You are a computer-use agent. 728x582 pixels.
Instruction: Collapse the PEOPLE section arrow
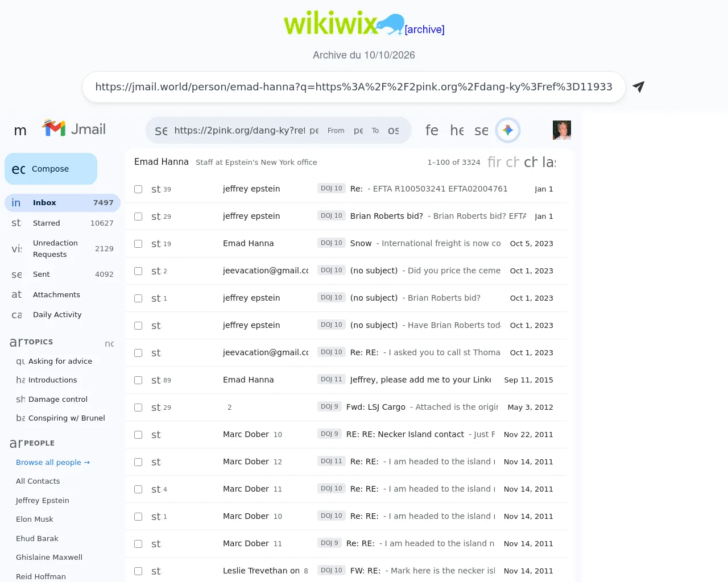pos(16,443)
